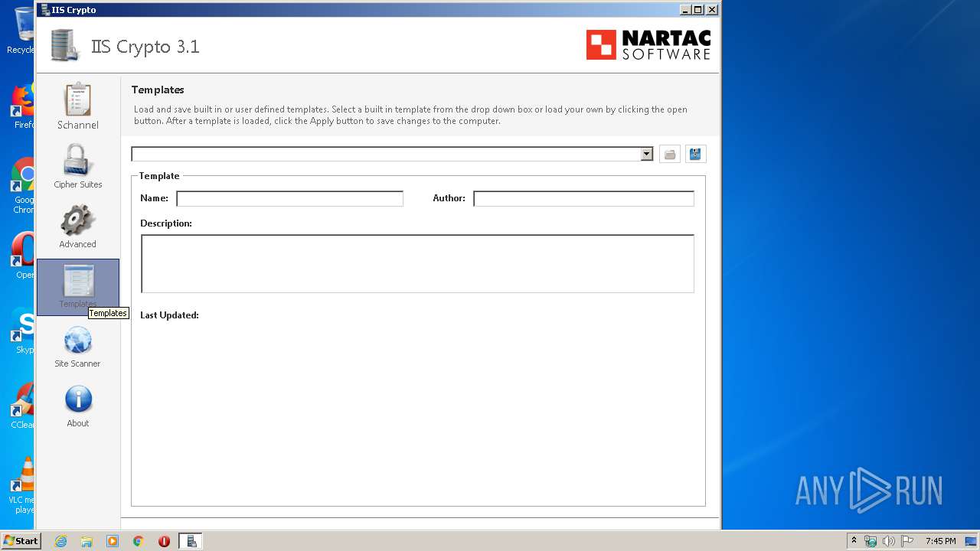
Task: Select the Templates sidebar item
Action: 77,287
